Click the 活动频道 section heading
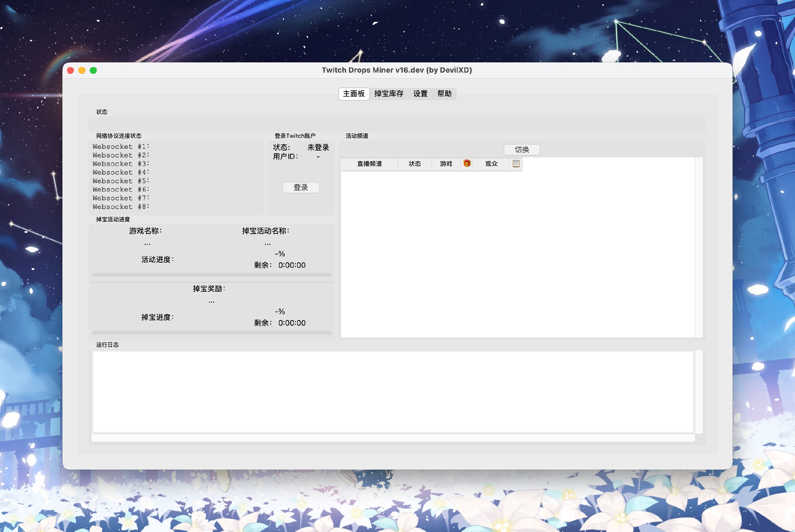The width and height of the screenshot is (795, 532). click(x=357, y=136)
